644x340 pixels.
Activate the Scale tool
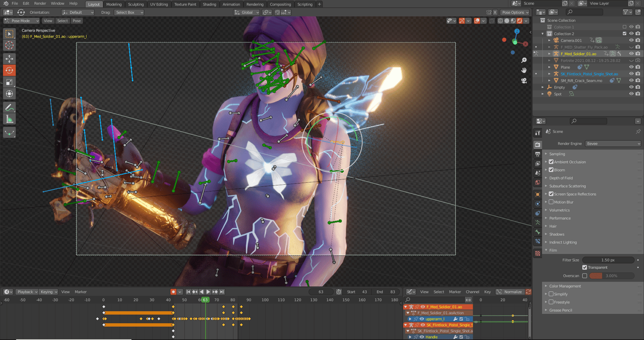9,82
